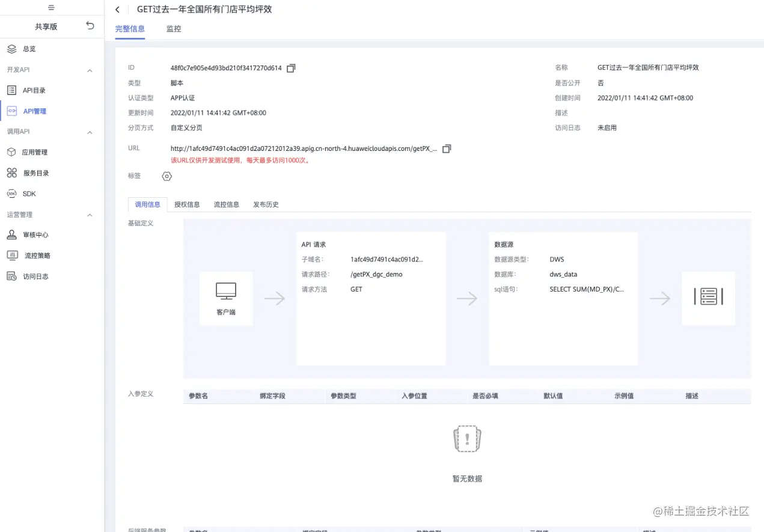Collapse the sidebar with hamburger icon
764x532 pixels.
[x=51, y=7]
